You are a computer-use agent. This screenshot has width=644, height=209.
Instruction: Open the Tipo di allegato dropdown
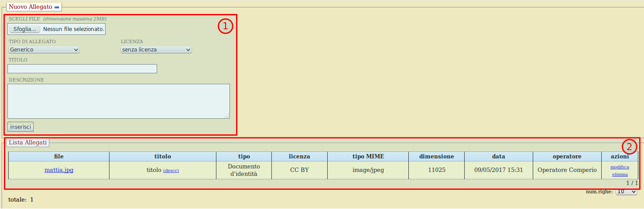pyautogui.click(x=44, y=50)
